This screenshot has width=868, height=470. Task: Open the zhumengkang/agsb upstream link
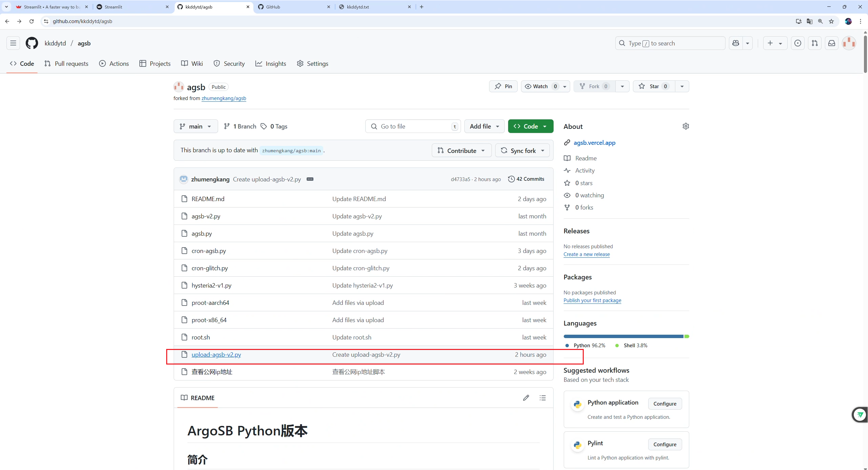click(x=224, y=98)
